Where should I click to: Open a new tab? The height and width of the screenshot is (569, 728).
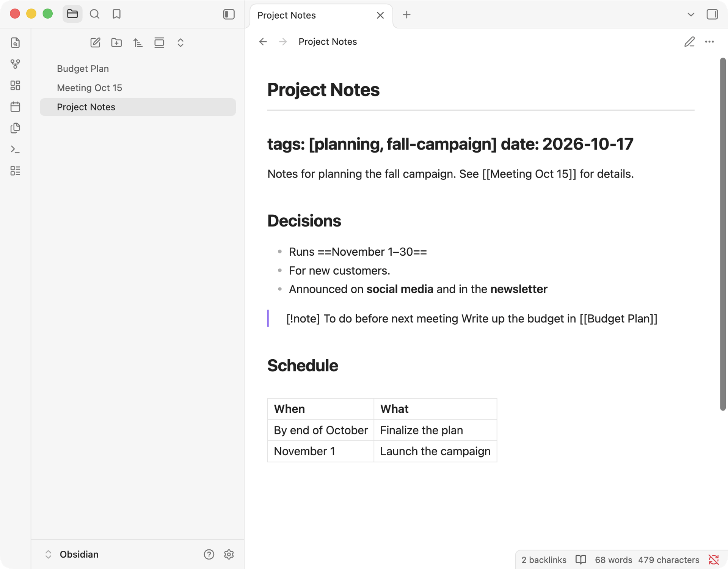click(x=406, y=15)
